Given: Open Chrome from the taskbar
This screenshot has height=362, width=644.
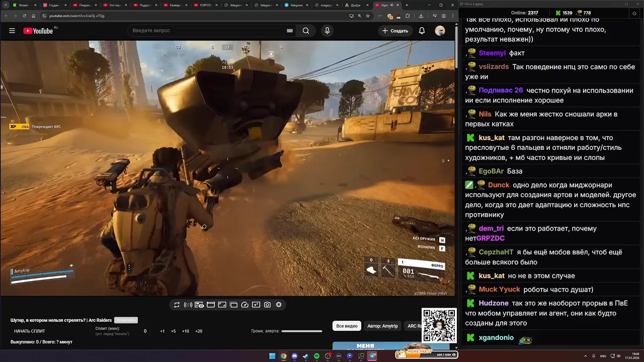Looking at the screenshot, I should [283, 356].
